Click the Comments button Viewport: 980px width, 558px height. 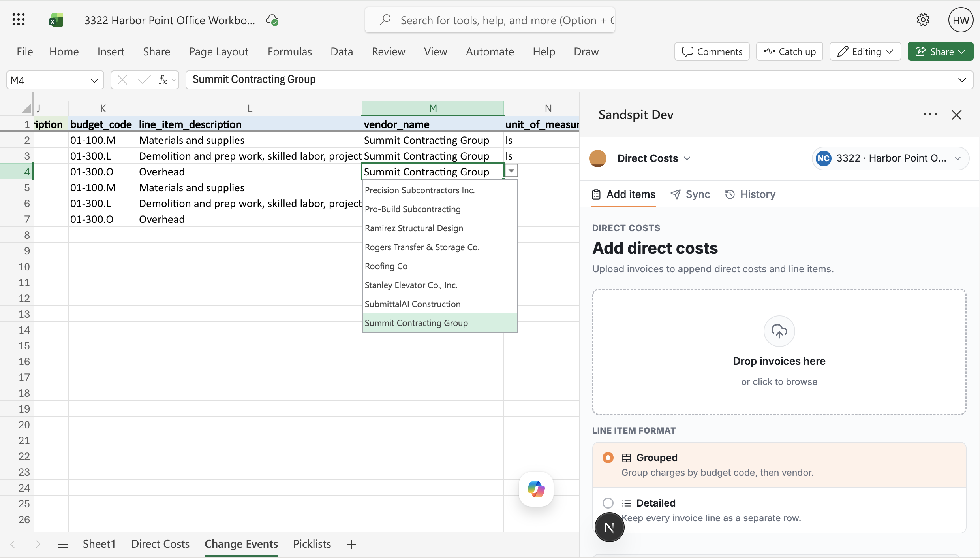[712, 51]
